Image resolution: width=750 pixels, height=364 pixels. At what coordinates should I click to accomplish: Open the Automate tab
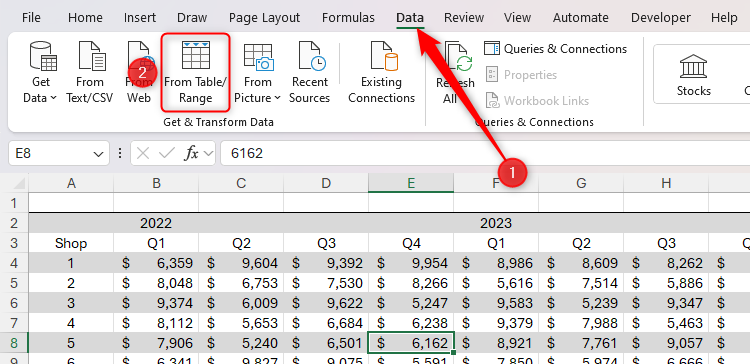click(x=581, y=18)
